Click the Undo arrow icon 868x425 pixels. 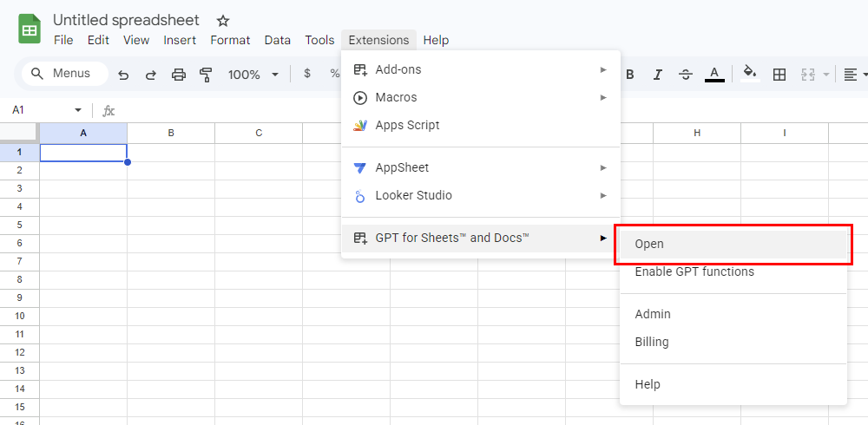coord(123,75)
